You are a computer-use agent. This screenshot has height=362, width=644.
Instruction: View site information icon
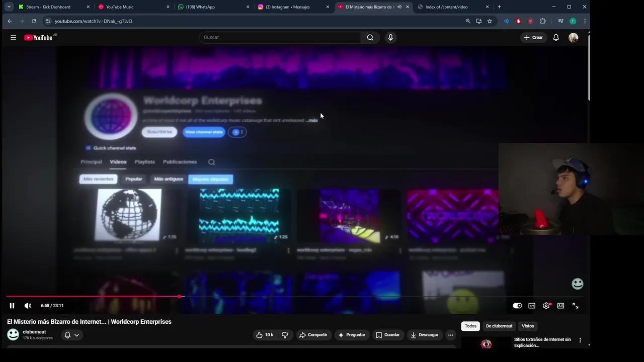(48, 21)
